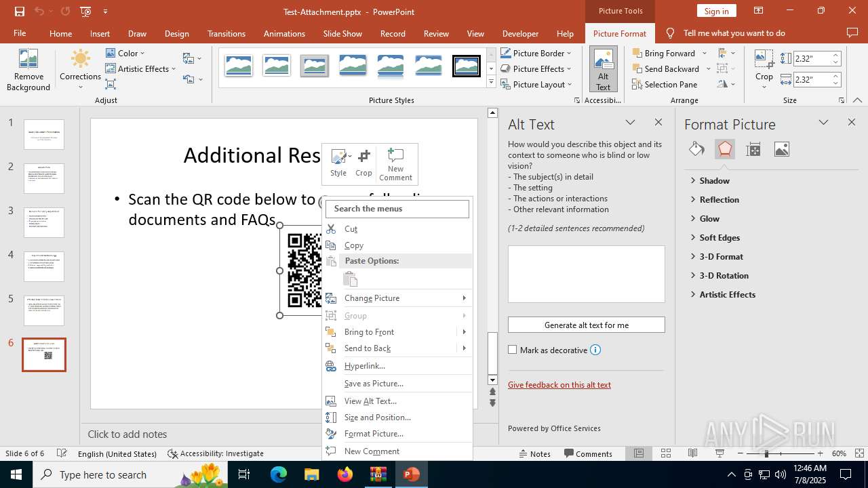Screen dimensions: 868x488
Task: Click Bring Forward button
Action: (x=664, y=53)
